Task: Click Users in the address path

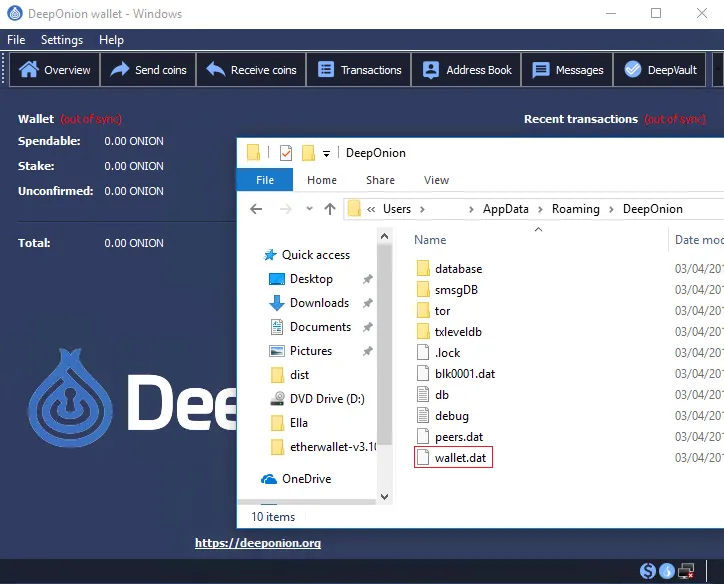Action: tap(397, 209)
